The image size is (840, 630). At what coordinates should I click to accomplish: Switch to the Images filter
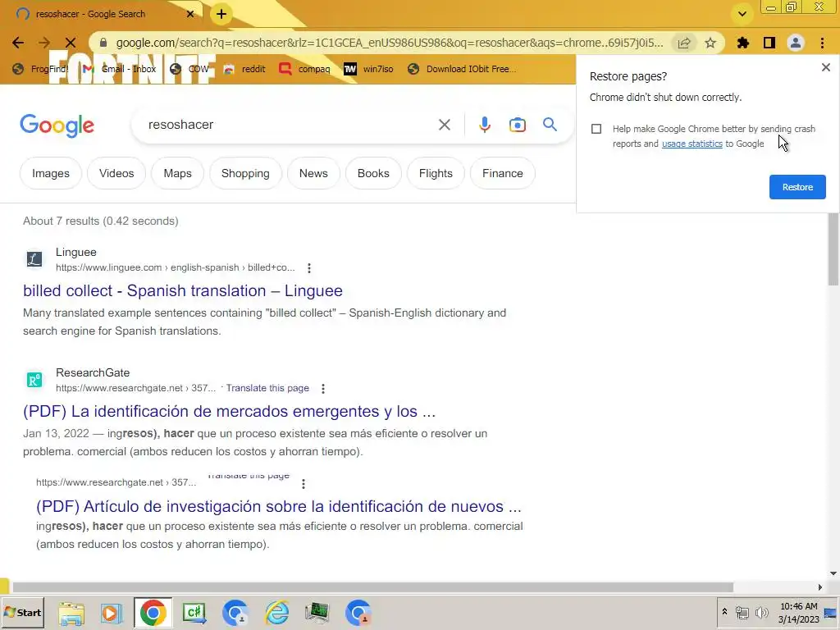(x=51, y=174)
